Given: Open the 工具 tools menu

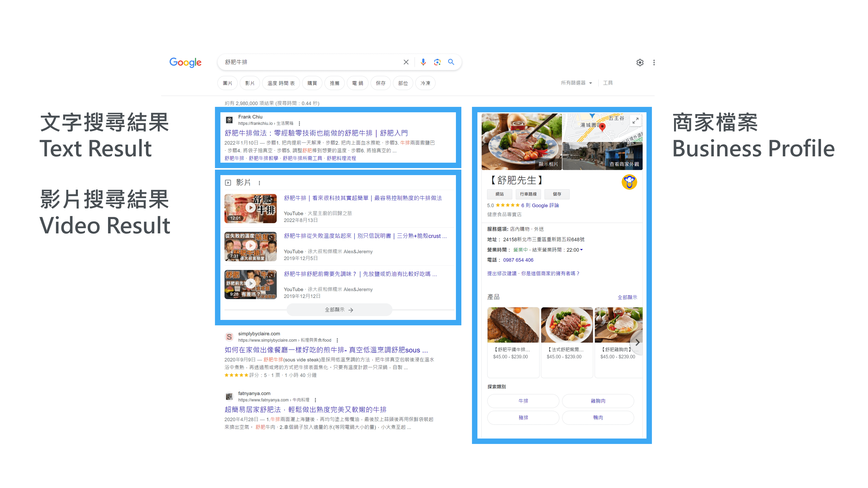Looking at the screenshot, I should point(608,83).
